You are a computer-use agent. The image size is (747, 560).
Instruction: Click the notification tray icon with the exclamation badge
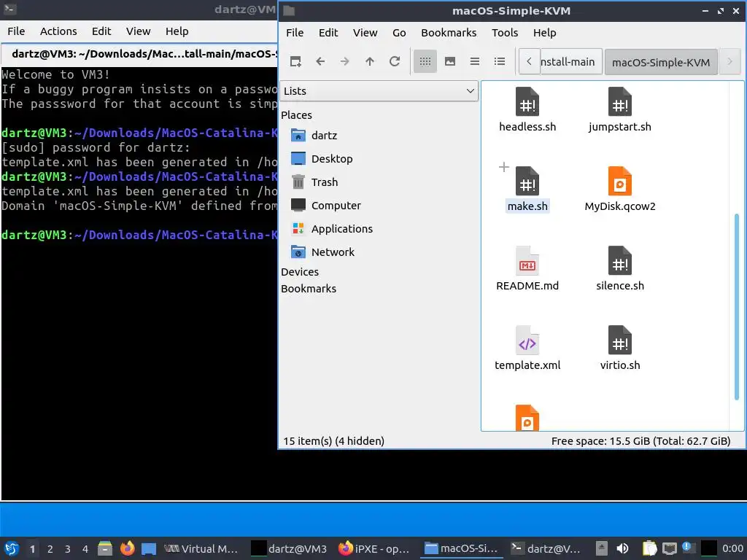click(x=689, y=548)
